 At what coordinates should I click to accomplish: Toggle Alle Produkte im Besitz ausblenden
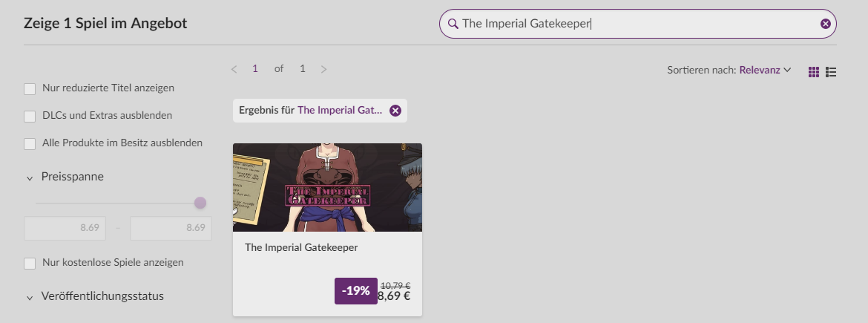[30, 143]
